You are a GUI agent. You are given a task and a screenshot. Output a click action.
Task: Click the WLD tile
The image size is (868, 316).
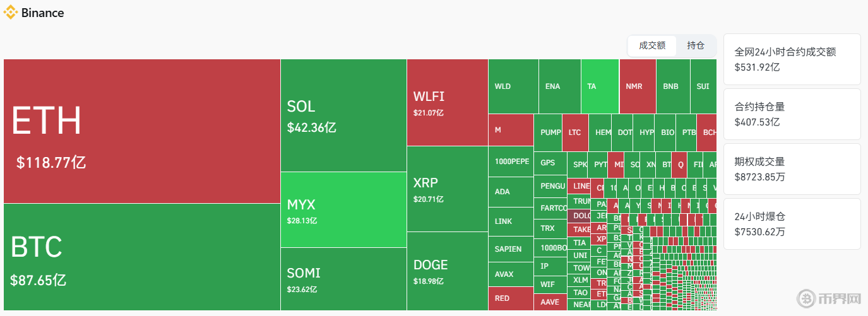pyautogui.click(x=513, y=86)
